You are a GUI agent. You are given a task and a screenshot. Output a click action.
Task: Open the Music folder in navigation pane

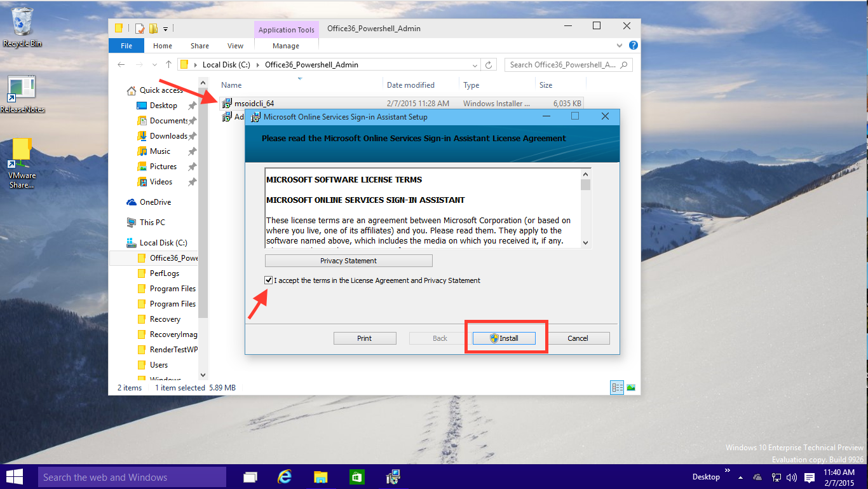[159, 151]
